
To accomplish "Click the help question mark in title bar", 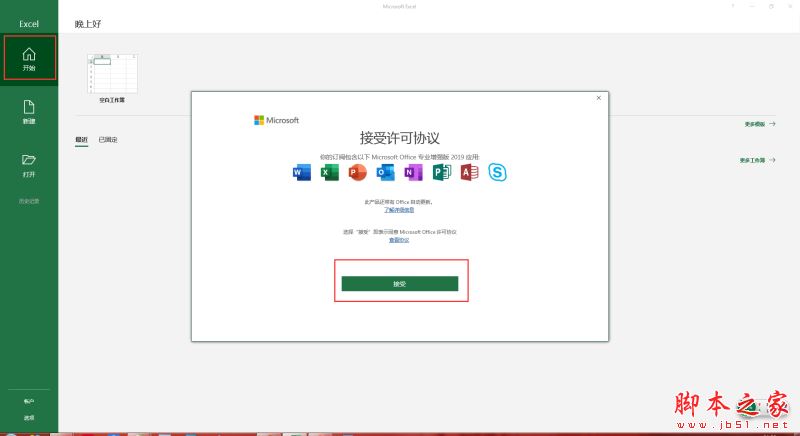I will pos(733,7).
